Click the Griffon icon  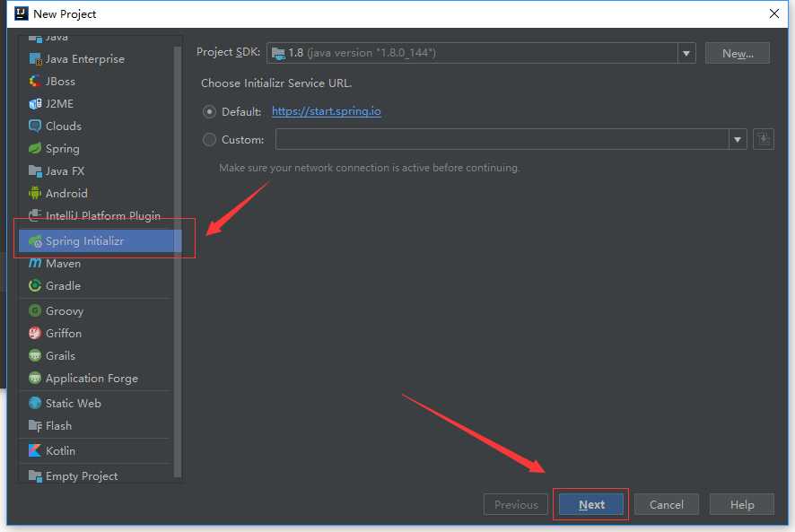pos(35,333)
